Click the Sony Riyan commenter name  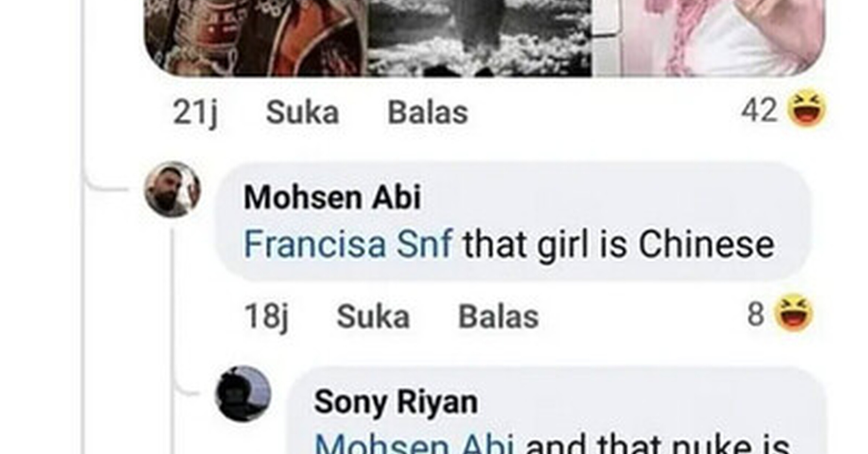tap(396, 402)
